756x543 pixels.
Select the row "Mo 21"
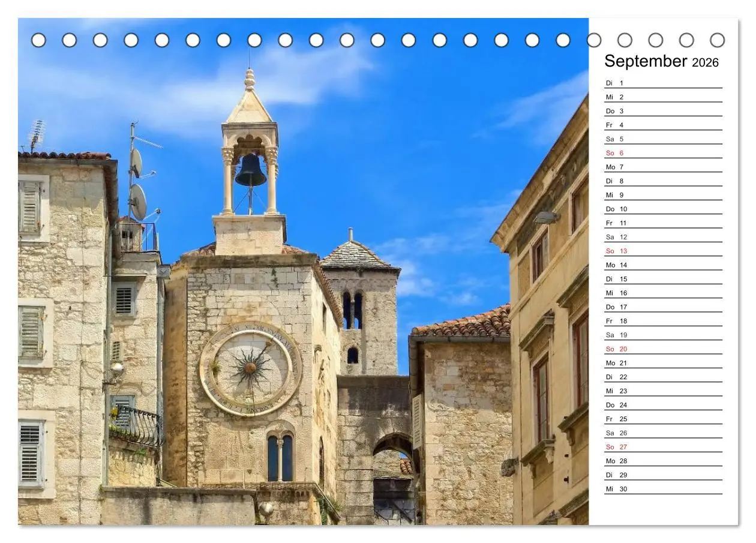coord(663,363)
